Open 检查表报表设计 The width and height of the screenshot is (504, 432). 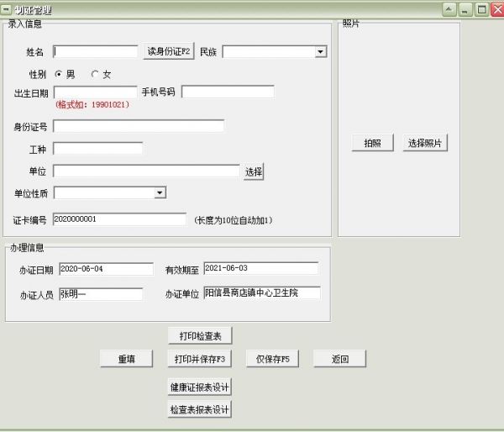200,409
